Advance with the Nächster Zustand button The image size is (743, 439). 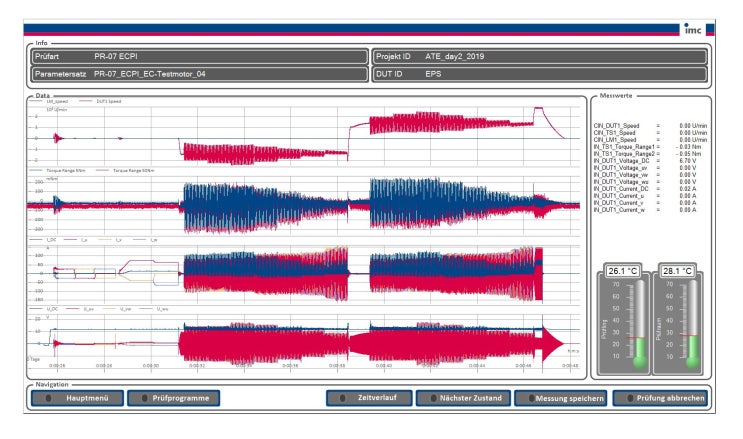pos(463,398)
